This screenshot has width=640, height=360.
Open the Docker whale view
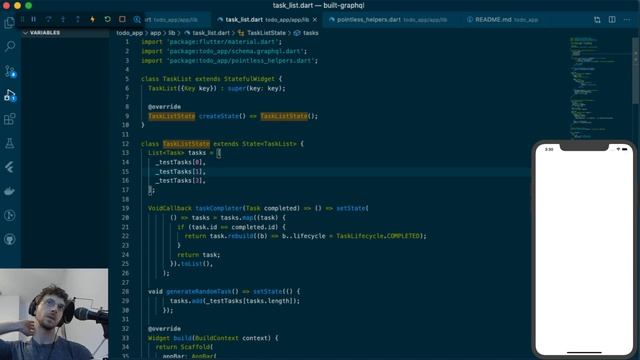[9, 191]
